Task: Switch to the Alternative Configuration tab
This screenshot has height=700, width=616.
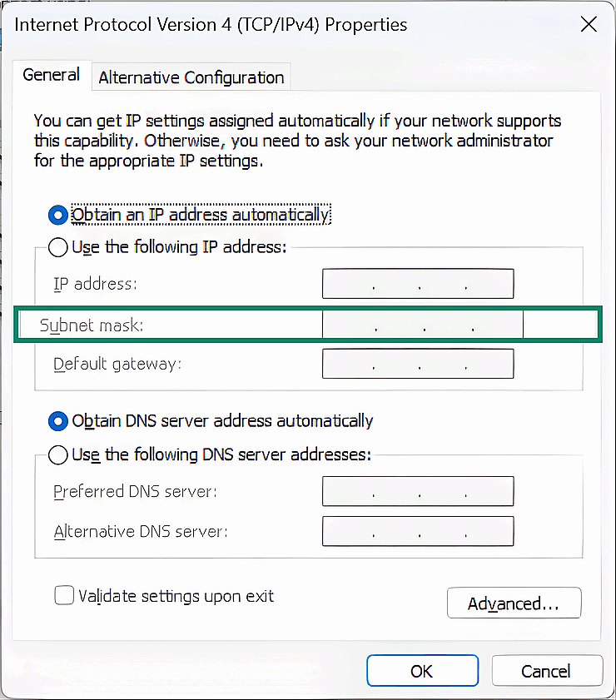Action: (x=191, y=77)
